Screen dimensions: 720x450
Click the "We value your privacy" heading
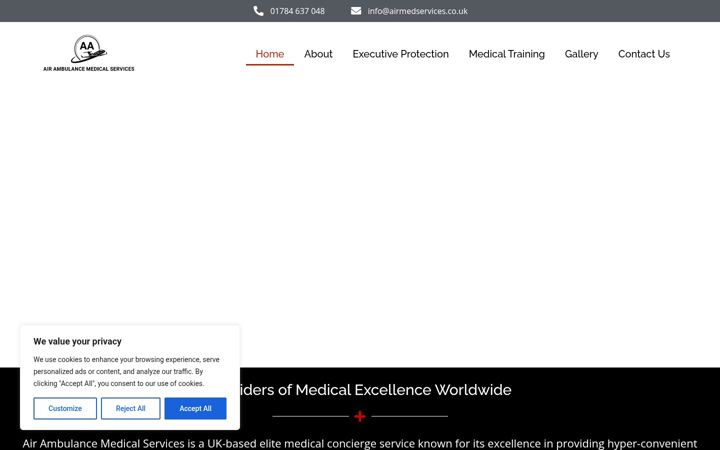point(77,342)
